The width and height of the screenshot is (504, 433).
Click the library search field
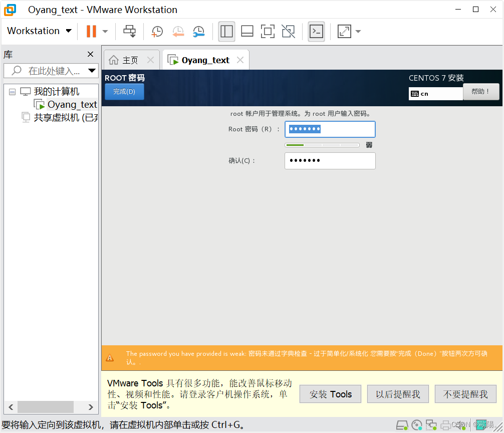tap(46, 71)
